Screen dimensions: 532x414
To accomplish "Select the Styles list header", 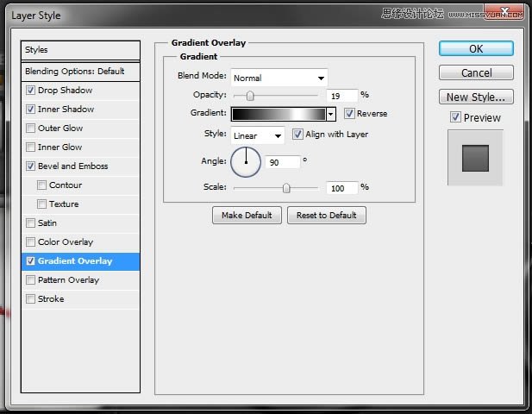I will pyautogui.click(x=80, y=50).
